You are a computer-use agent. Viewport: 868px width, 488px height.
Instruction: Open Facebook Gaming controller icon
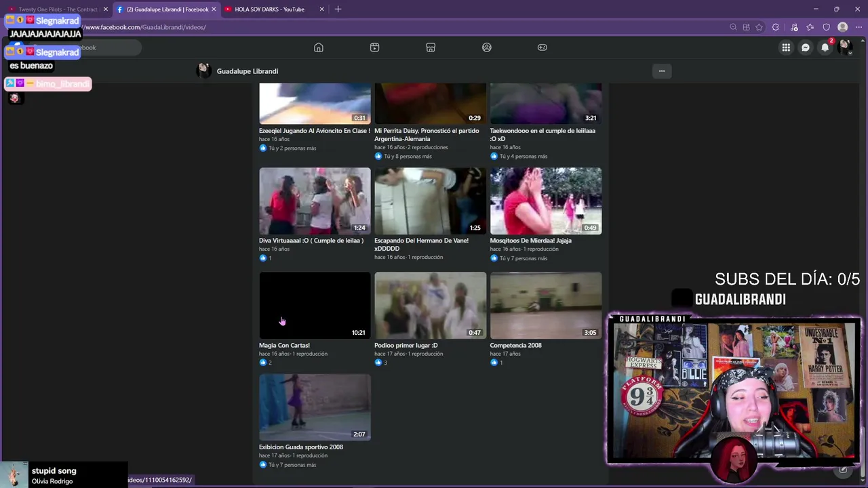pyautogui.click(x=542, y=47)
